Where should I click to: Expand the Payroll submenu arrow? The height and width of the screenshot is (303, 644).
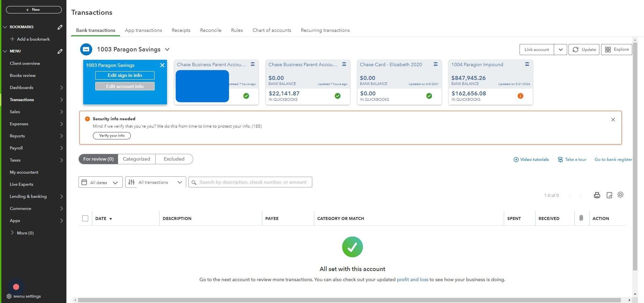pyautogui.click(x=61, y=148)
